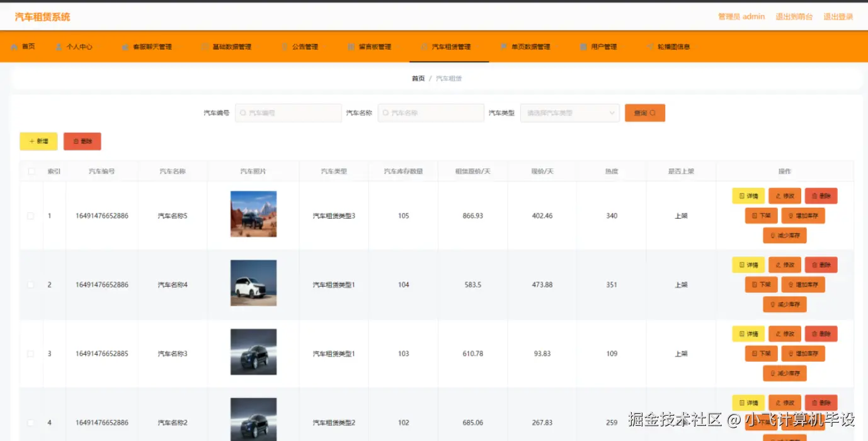This screenshot has width=868, height=441.
Task: Click the red 删除 batch delete button
Action: pos(83,141)
